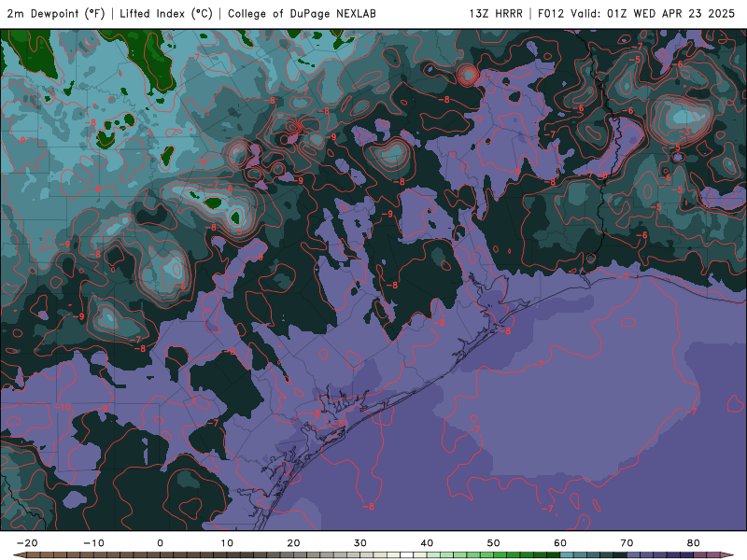Screen dimensions: 747x560
Task: Click the 50 value on the color scale
Action: (x=494, y=543)
